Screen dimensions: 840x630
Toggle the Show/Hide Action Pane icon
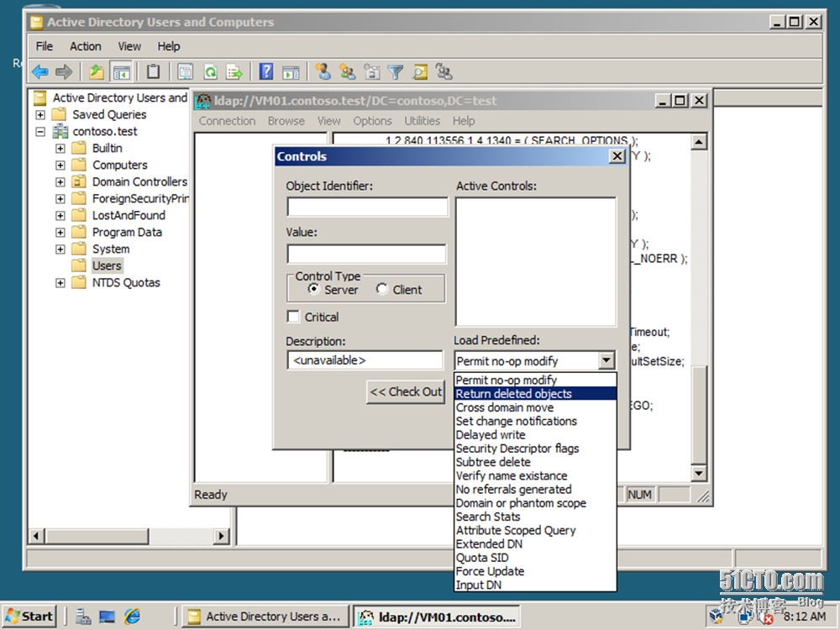[291, 71]
